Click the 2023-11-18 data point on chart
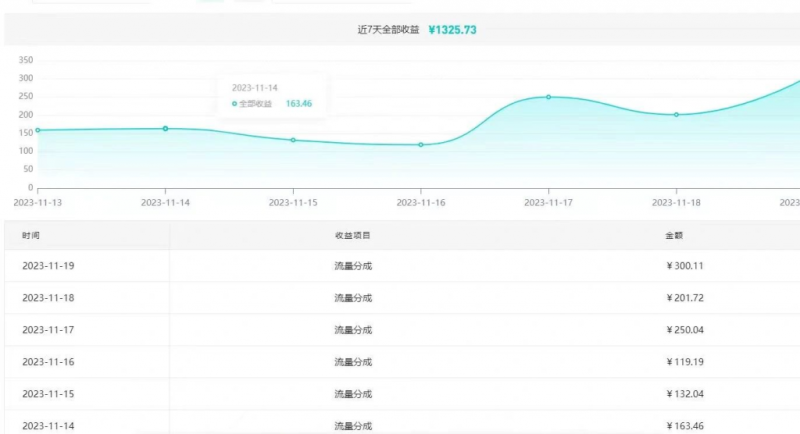800x434 pixels. click(x=676, y=114)
